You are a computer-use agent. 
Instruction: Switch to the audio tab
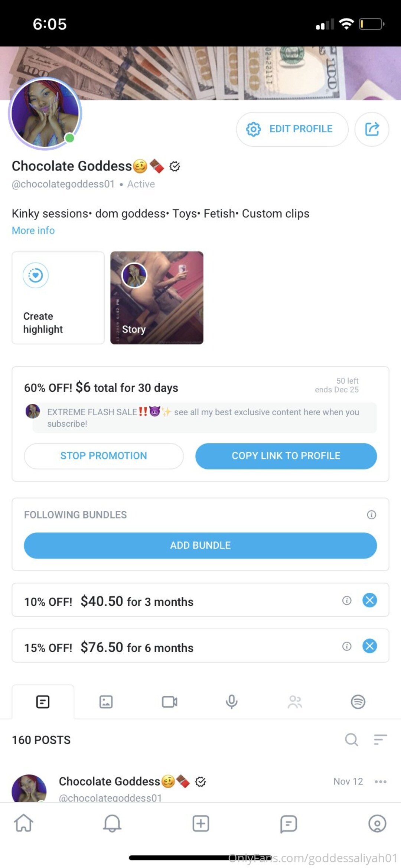click(232, 702)
